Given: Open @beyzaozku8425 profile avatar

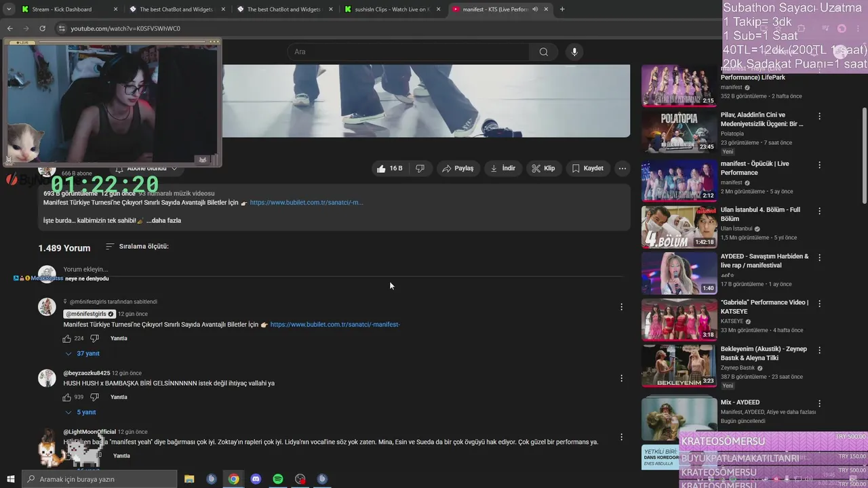Looking at the screenshot, I should 47,378.
